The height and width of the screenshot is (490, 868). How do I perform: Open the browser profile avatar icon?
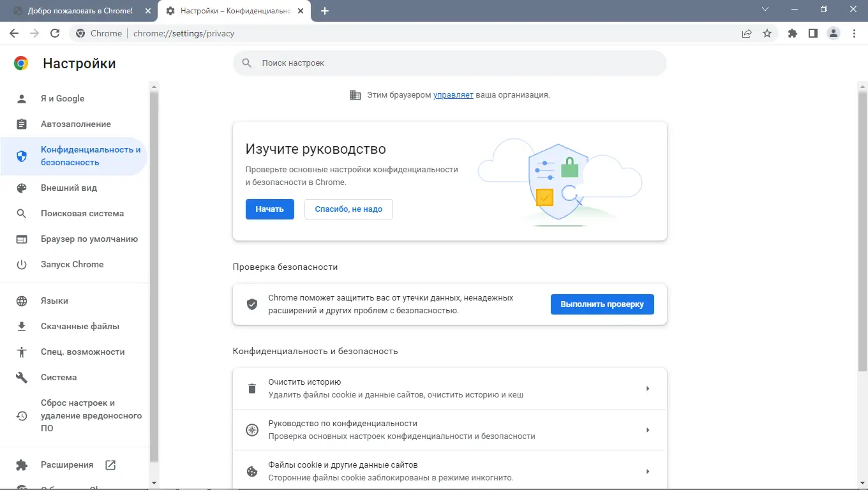click(x=834, y=33)
